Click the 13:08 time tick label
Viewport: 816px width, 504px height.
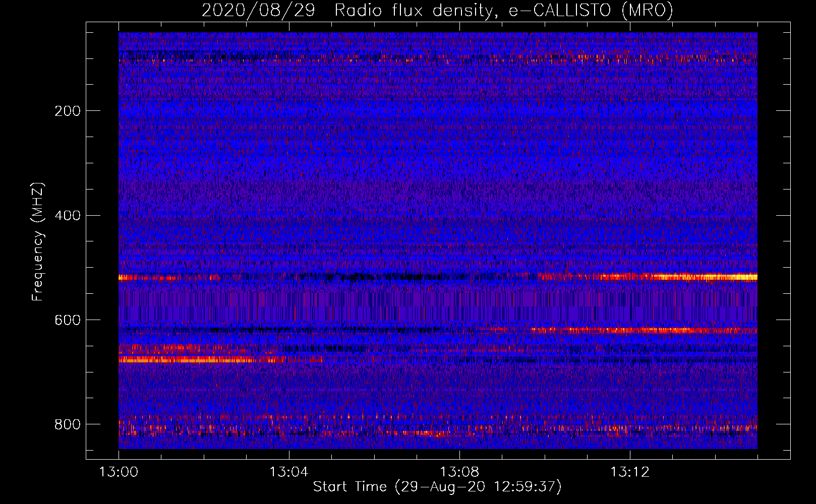pos(459,472)
